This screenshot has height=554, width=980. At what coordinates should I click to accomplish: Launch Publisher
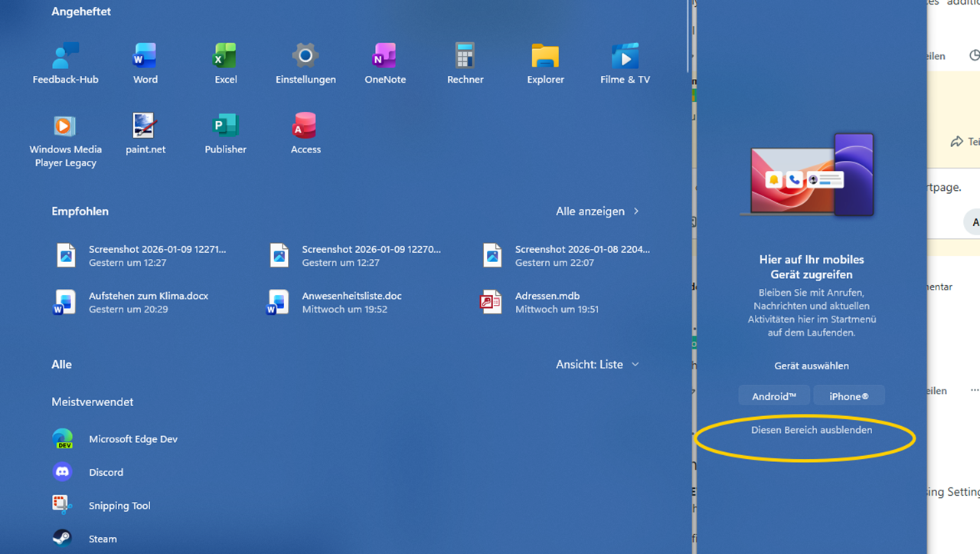225,132
